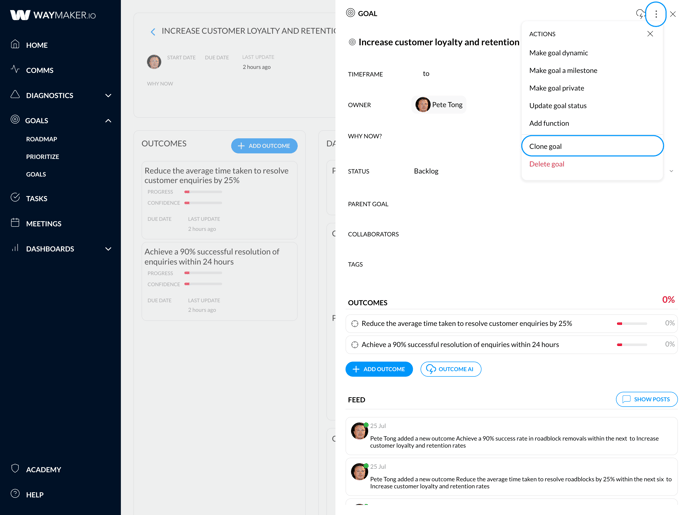The image size is (688, 515).
Task: Click progress bar on Reduce average time card
Action: [x=203, y=192]
